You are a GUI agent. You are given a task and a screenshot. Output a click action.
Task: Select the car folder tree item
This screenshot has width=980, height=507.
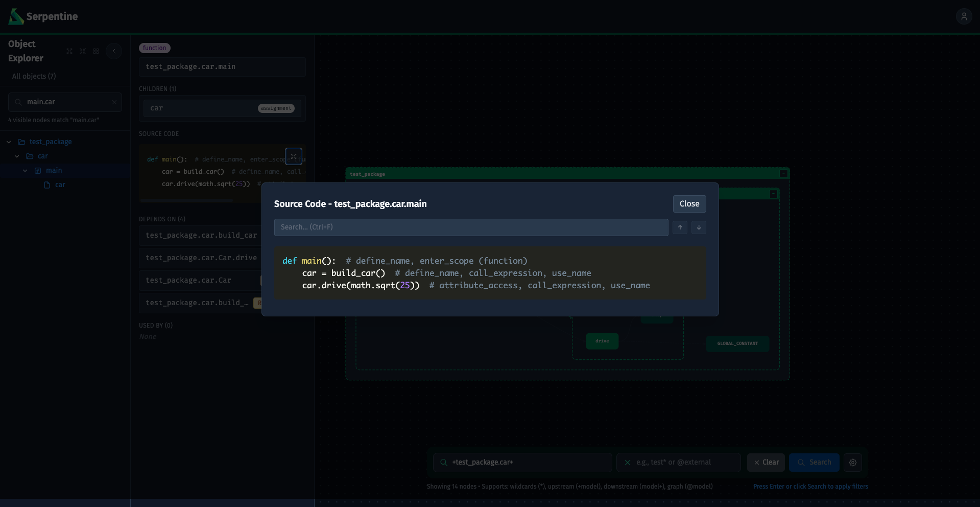point(43,156)
